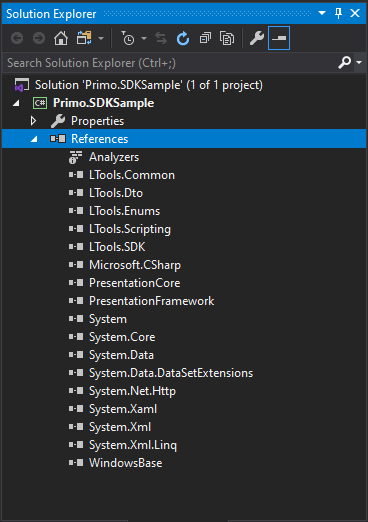Select Solution 'Primo.SDKSample' root node
368x522 pixels.
click(x=149, y=85)
